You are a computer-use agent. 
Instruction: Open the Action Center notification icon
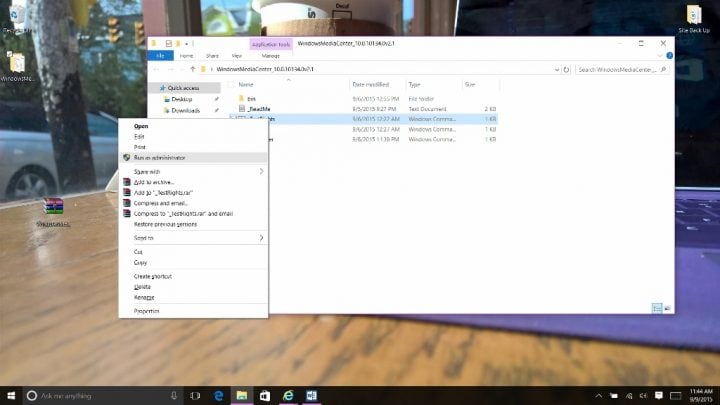tap(658, 395)
